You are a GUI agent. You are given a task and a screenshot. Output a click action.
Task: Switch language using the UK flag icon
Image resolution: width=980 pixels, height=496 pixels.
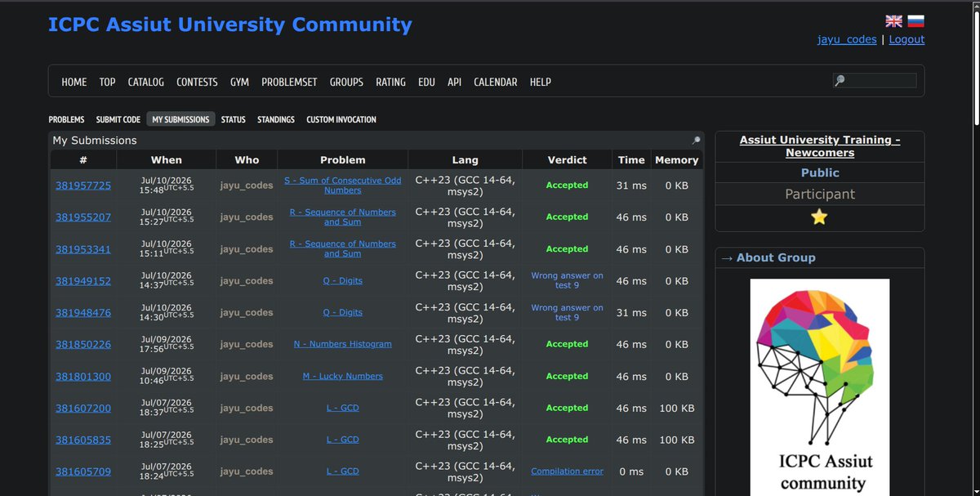(894, 21)
